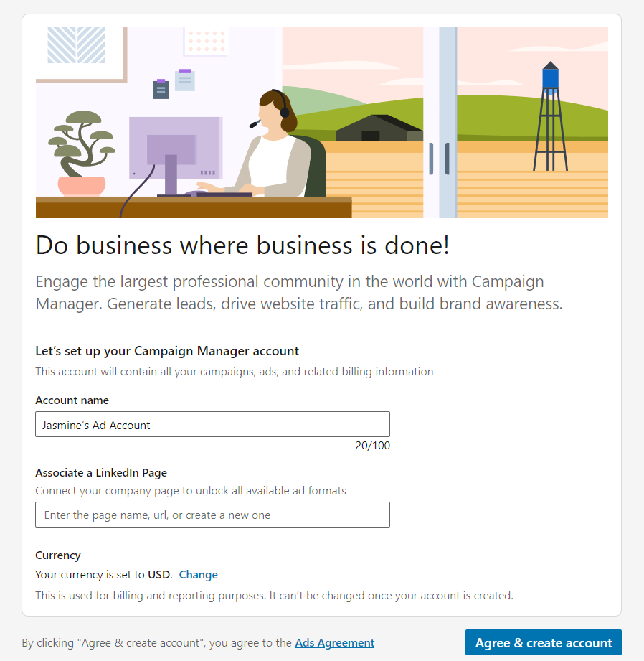
Task: Open the Ads Agreement link
Action: point(334,642)
